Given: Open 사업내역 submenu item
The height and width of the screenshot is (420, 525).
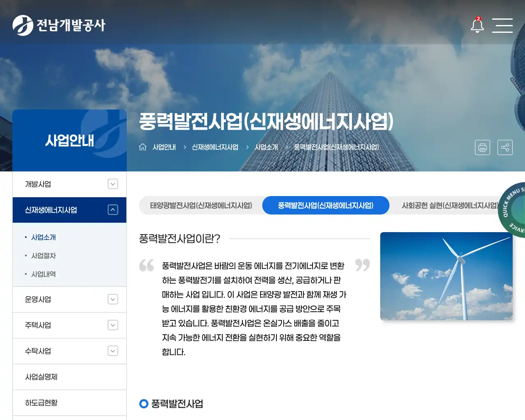Looking at the screenshot, I should [x=43, y=274].
